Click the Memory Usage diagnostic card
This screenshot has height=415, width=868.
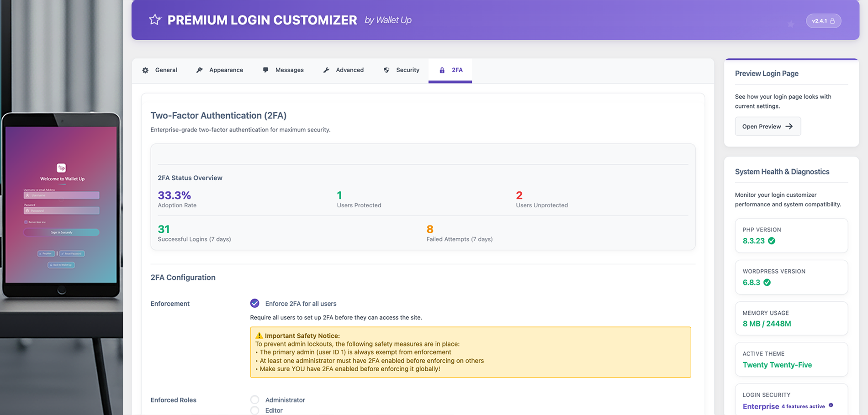click(791, 318)
